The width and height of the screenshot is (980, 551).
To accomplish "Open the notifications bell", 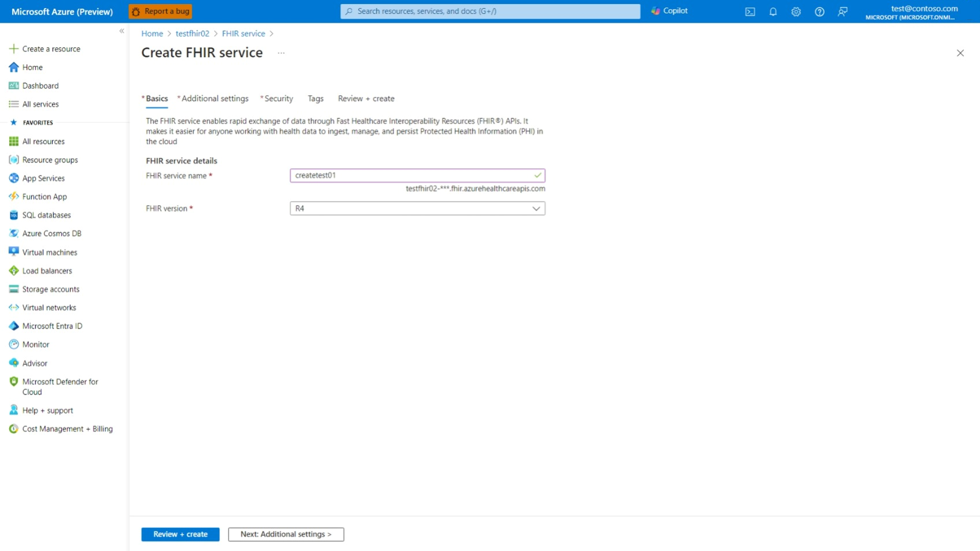I will coord(773,11).
